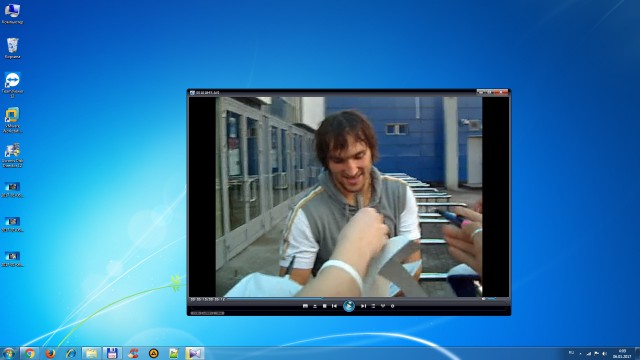Mute the player via its speaker icon
The image size is (640, 360).
pyautogui.click(x=484, y=299)
